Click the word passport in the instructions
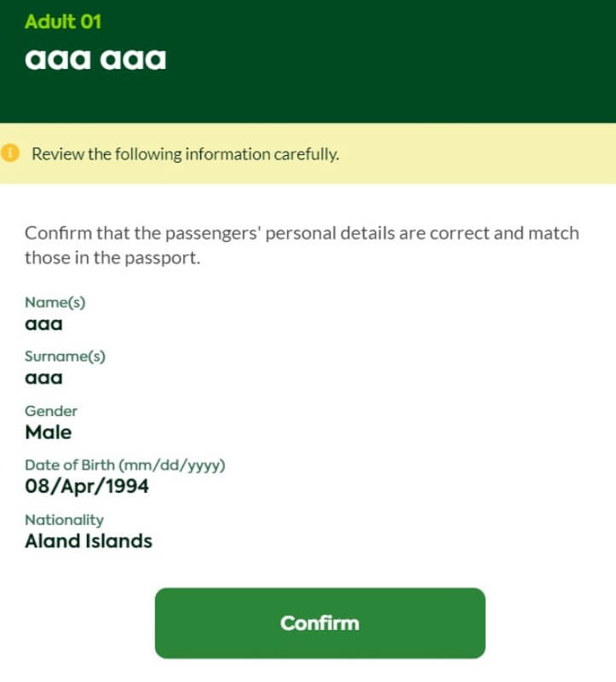616x682 pixels. [x=162, y=258]
